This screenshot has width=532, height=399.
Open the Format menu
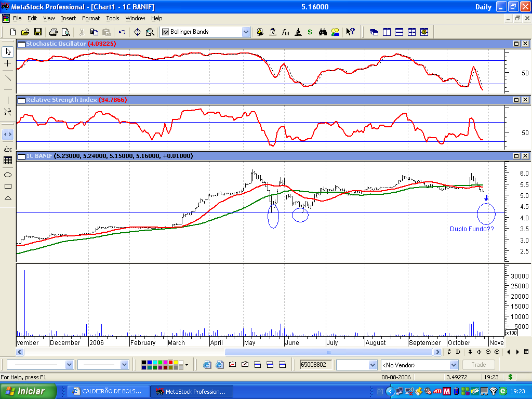click(x=91, y=18)
